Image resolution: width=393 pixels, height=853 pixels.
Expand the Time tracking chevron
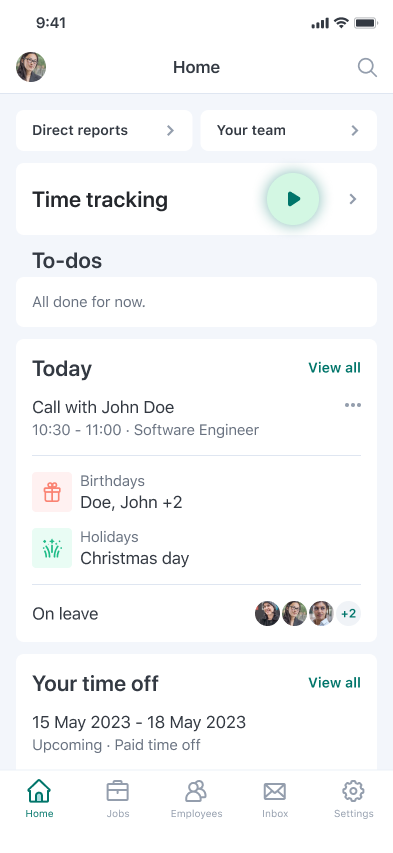coord(353,199)
